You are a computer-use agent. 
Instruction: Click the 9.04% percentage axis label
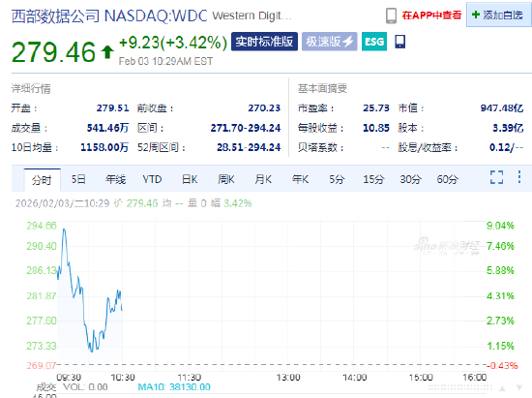500,226
